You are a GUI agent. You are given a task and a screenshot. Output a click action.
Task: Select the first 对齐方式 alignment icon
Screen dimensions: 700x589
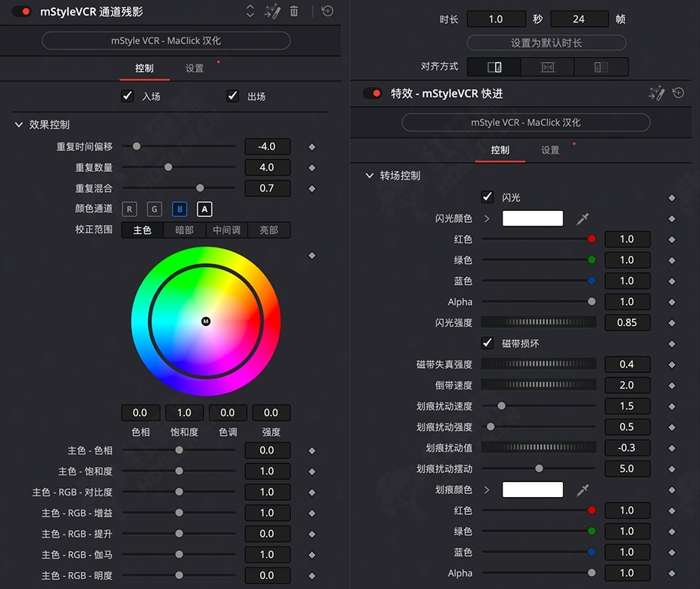coord(494,67)
